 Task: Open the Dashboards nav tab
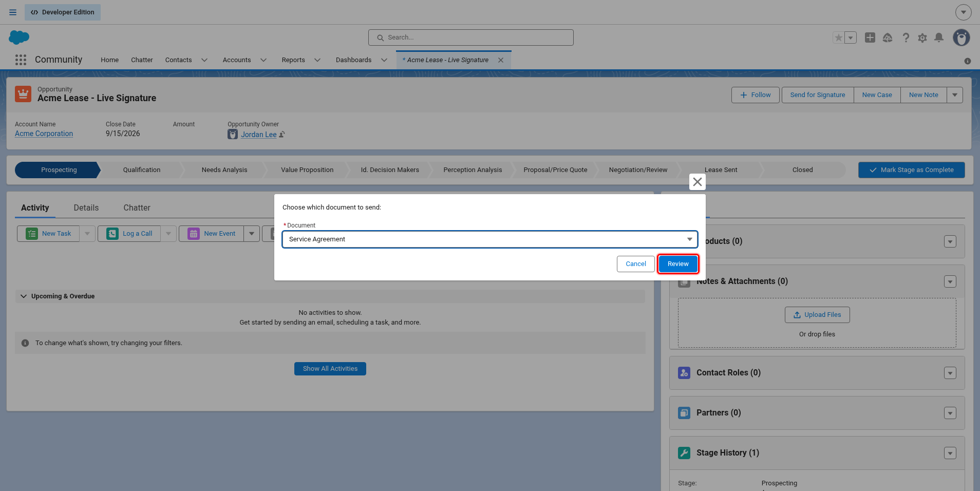click(x=353, y=60)
